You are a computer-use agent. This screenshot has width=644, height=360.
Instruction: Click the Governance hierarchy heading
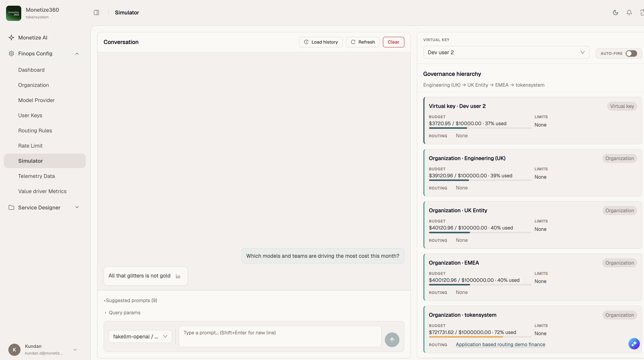[452, 74]
